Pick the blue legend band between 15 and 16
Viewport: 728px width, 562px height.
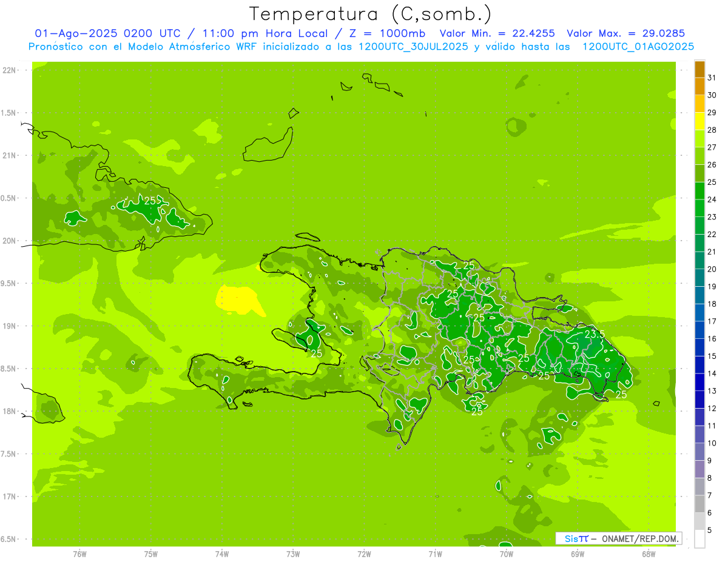[x=699, y=347]
